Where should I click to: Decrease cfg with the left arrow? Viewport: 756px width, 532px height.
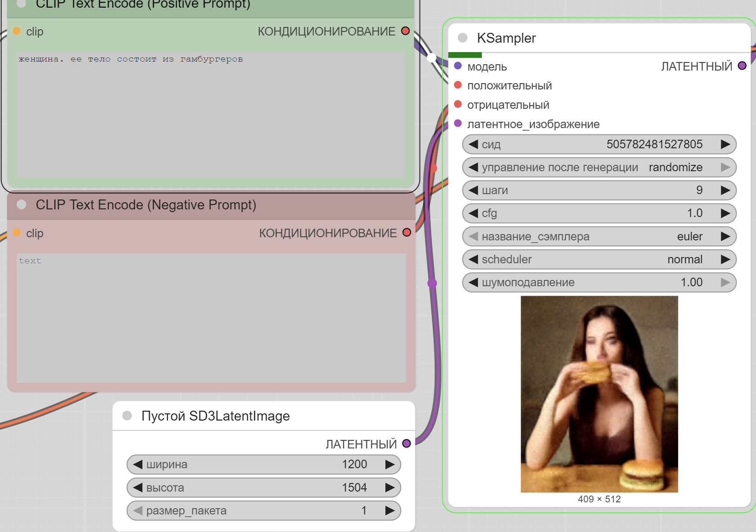pos(473,213)
